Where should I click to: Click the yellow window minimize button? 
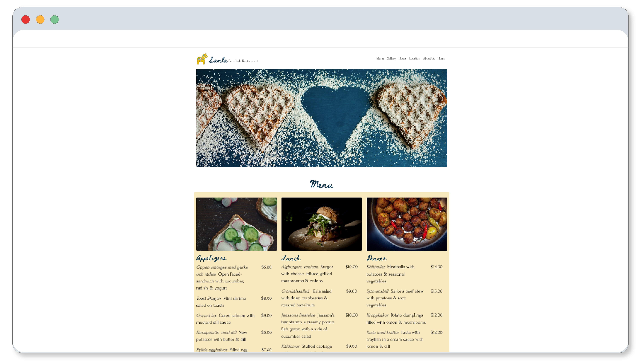40,19
